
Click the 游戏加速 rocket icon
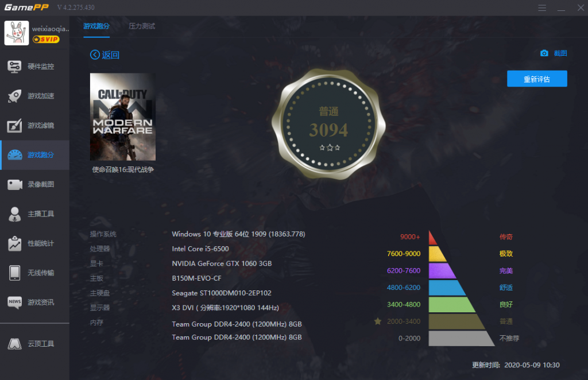tap(14, 96)
